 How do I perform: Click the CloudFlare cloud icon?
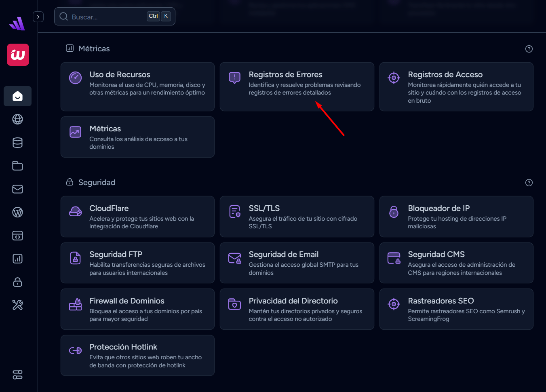75,211
